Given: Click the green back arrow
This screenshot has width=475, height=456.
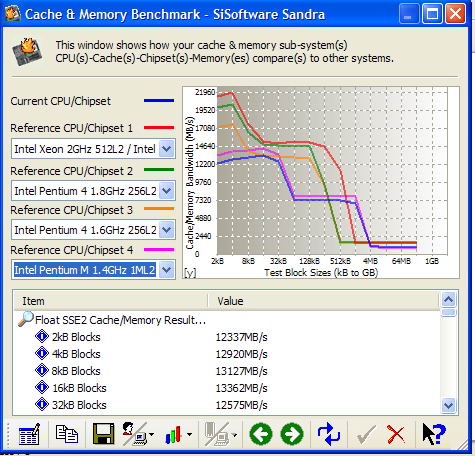Looking at the screenshot, I should (261, 434).
